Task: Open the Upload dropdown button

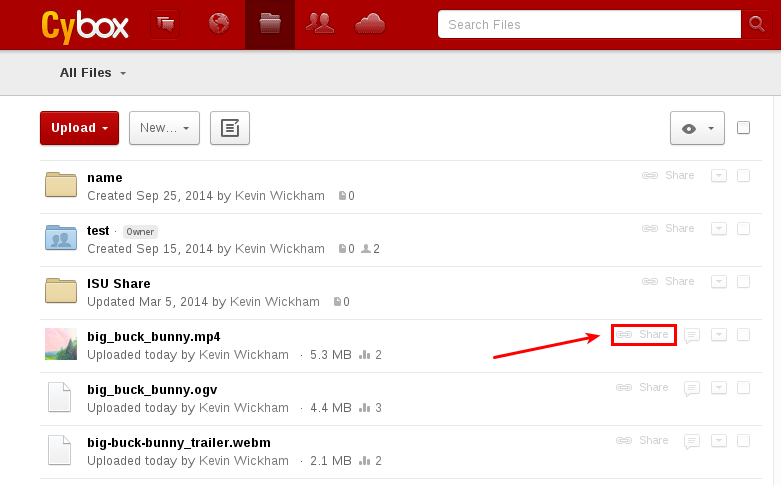Action: [79, 128]
